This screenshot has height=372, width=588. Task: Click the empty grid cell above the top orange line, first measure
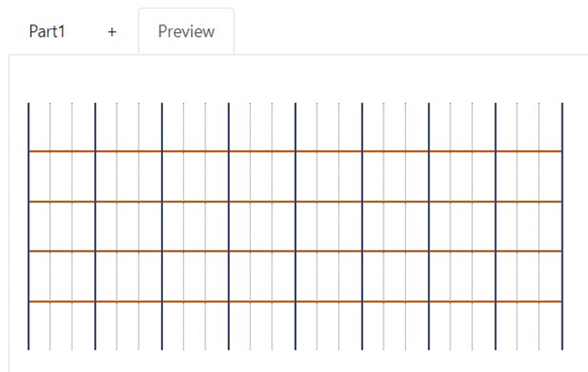tap(62, 126)
